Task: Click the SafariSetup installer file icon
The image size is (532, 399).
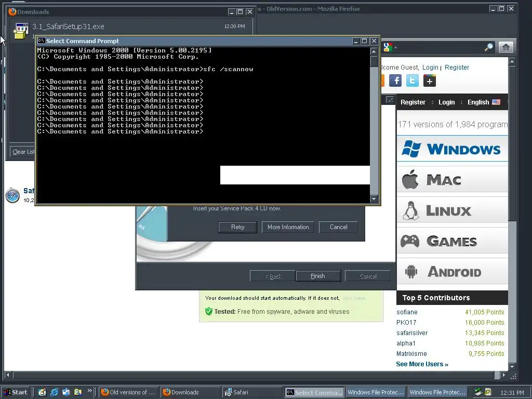Action: [x=21, y=31]
